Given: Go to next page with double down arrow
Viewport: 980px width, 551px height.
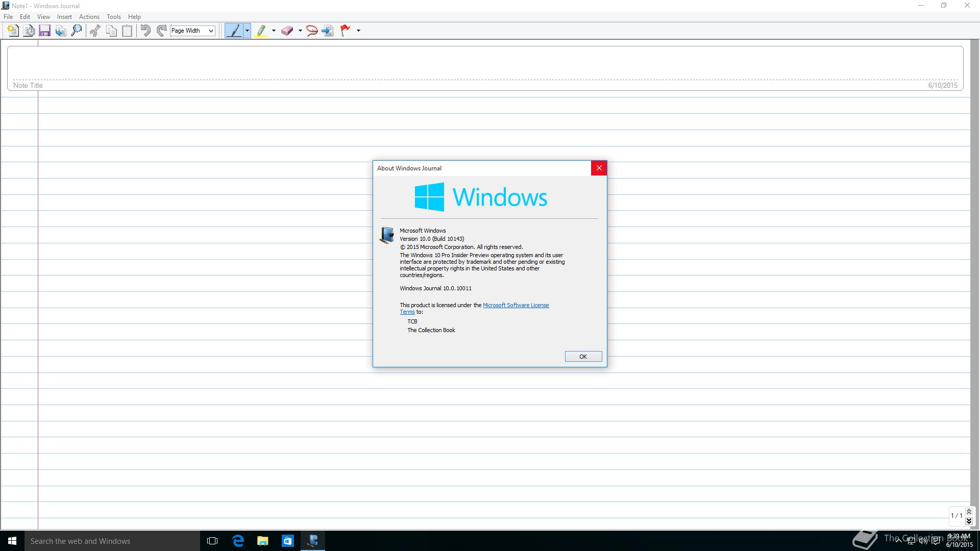Looking at the screenshot, I should [x=969, y=521].
